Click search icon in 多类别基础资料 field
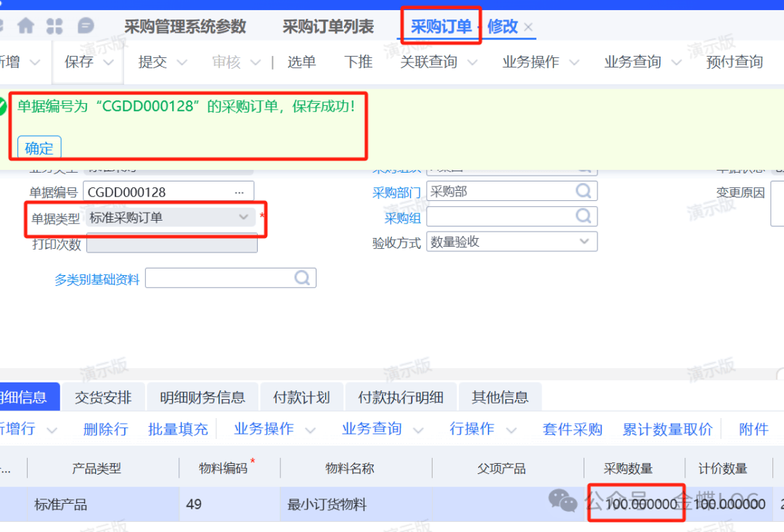Image resolution: width=784 pixels, height=532 pixels. coord(302,278)
